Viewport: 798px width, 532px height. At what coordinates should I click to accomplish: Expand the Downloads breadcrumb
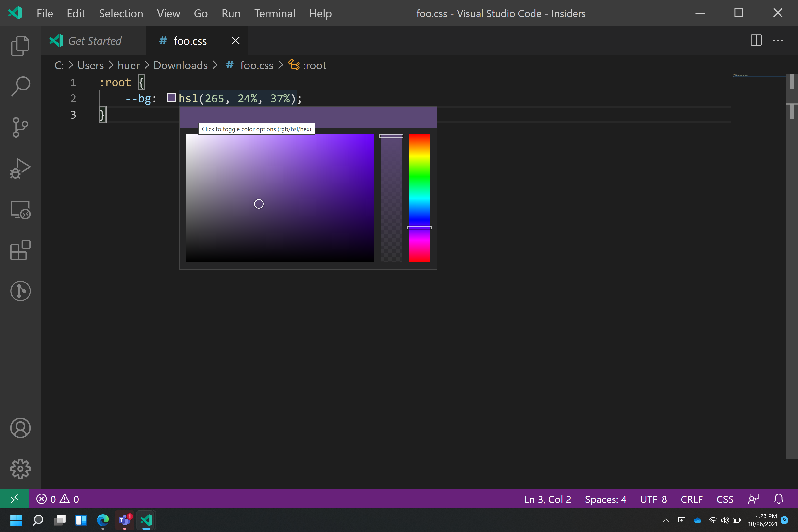(x=181, y=65)
